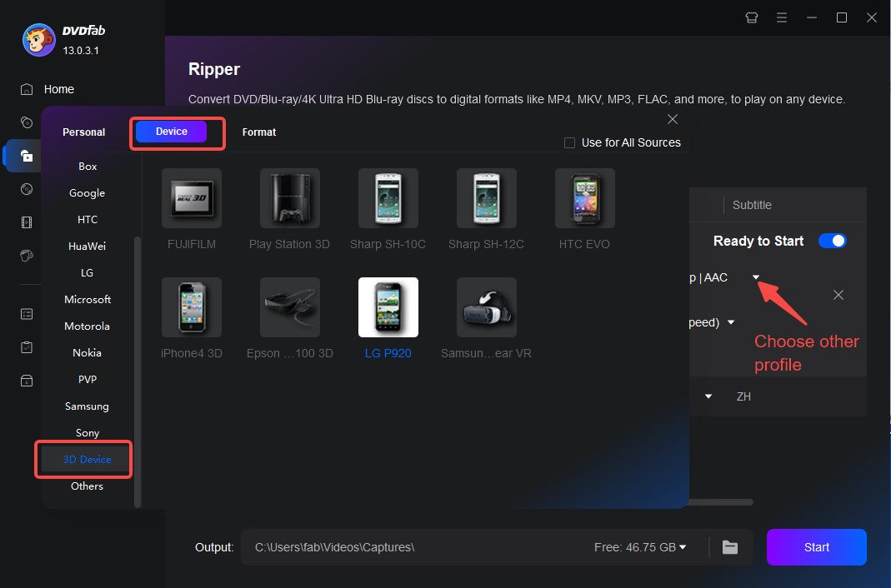The height and width of the screenshot is (588, 891).
Task: Select 3D Device category
Action: point(88,460)
